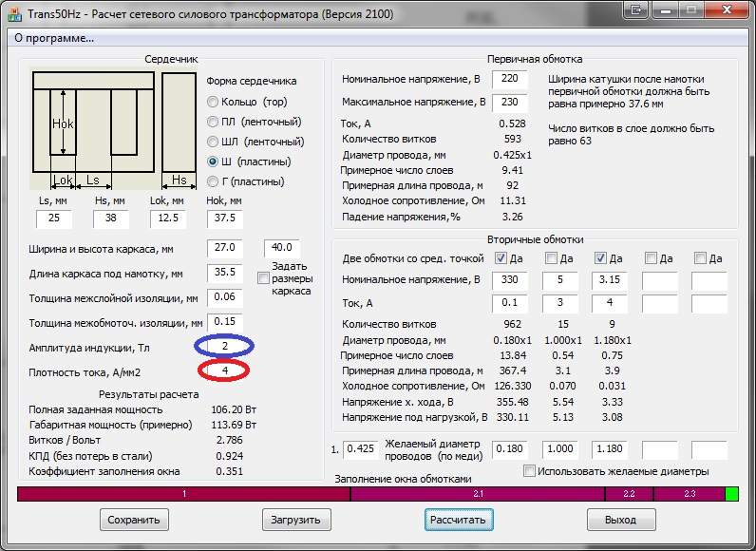Enable Задать размеры каркаса checkbox
The width and height of the screenshot is (756, 551).
click(x=264, y=278)
